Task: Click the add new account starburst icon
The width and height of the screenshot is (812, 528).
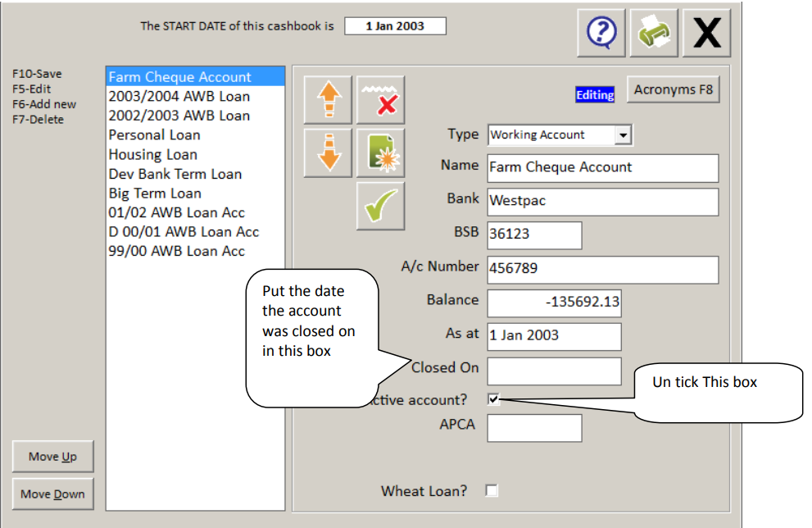Action: (381, 152)
